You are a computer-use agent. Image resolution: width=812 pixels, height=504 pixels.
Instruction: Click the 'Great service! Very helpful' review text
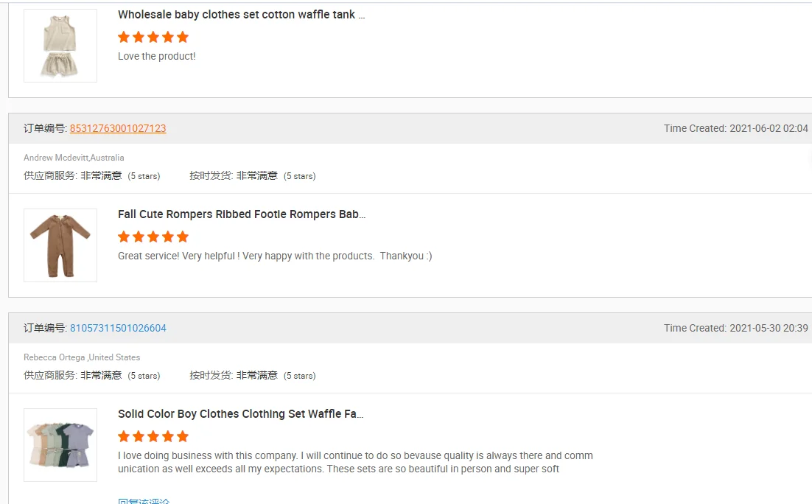pos(275,256)
